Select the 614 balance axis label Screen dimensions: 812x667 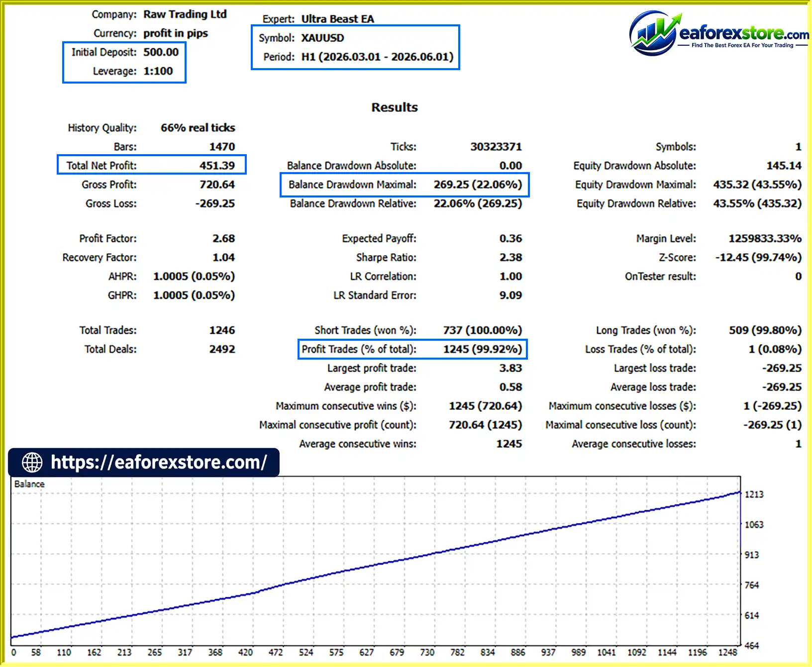(752, 616)
